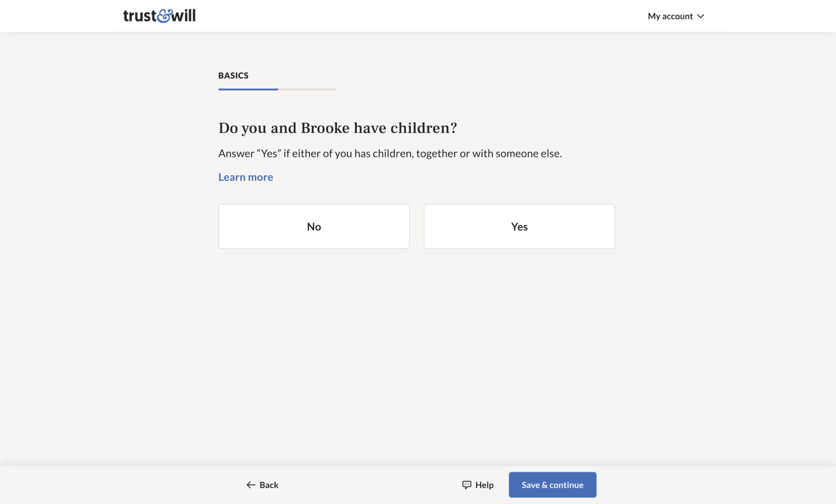This screenshot has width=836, height=504.
Task: Click the "Do you and Brooke have children?" heading
Action: point(337,128)
